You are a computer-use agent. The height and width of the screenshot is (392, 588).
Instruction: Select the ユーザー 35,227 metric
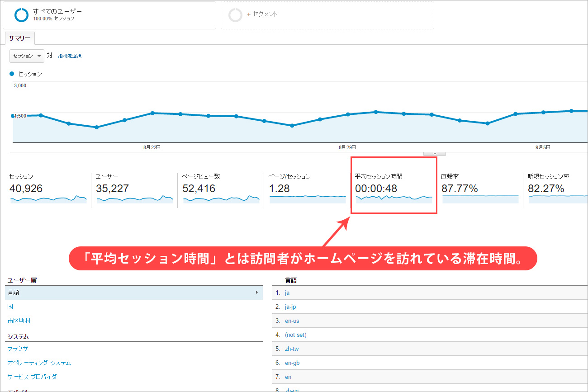[x=134, y=189]
